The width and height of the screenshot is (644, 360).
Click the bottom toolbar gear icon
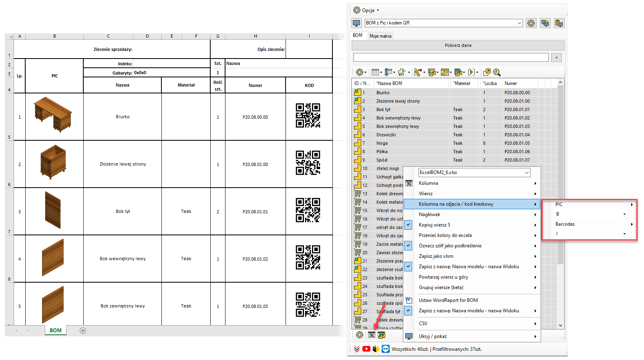pyautogui.click(x=360, y=335)
